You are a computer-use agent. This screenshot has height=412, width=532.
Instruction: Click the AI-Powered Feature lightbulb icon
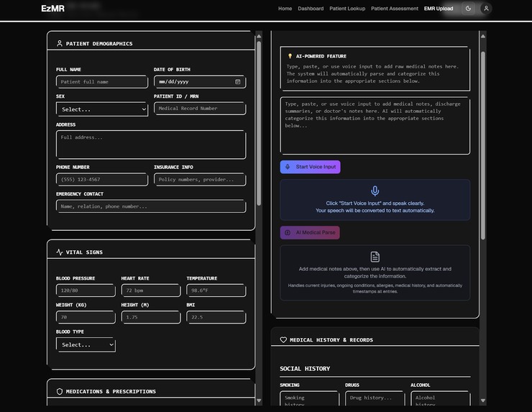(290, 56)
